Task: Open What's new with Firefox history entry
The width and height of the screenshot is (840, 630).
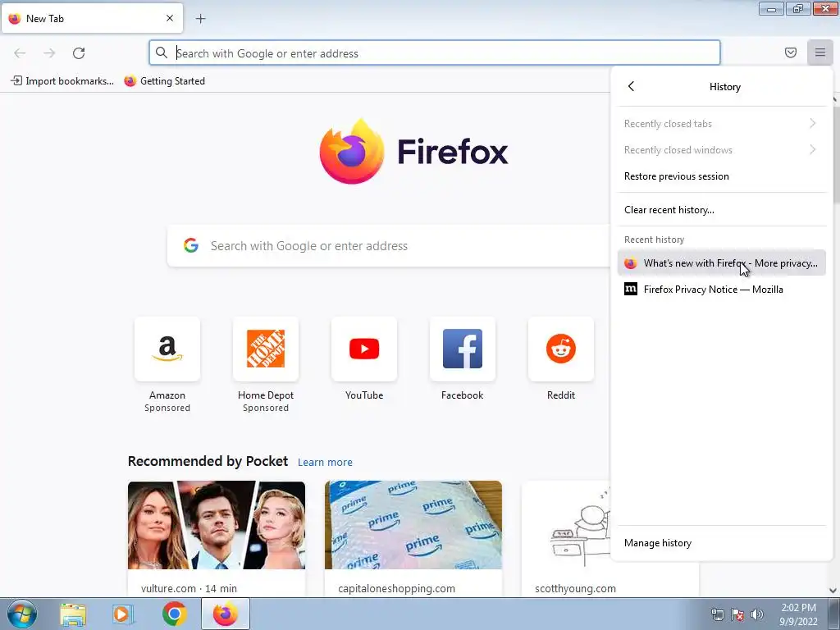Action: click(721, 263)
